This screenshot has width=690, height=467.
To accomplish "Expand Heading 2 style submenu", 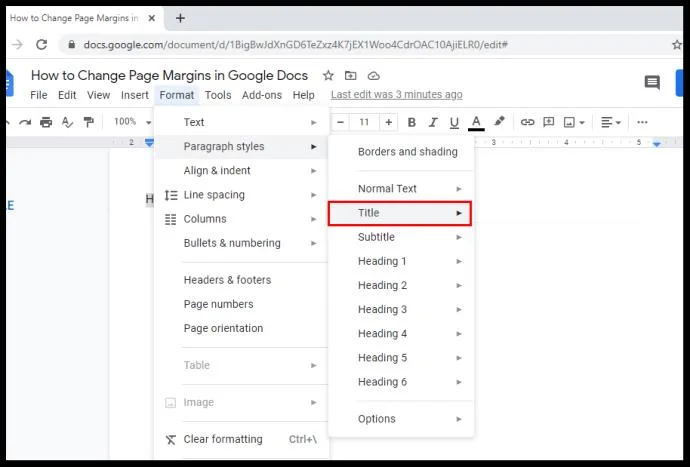I will tap(401, 286).
